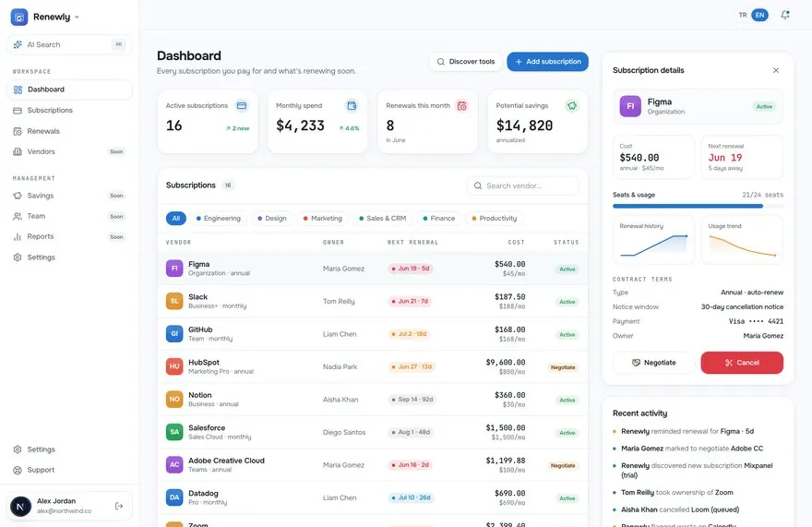The image size is (812, 527).
Task: Filter by Engineering category
Action: tap(218, 218)
